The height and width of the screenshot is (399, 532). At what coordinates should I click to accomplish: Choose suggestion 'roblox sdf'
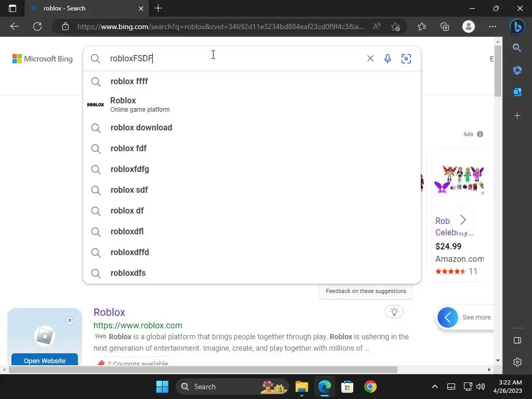point(252,190)
